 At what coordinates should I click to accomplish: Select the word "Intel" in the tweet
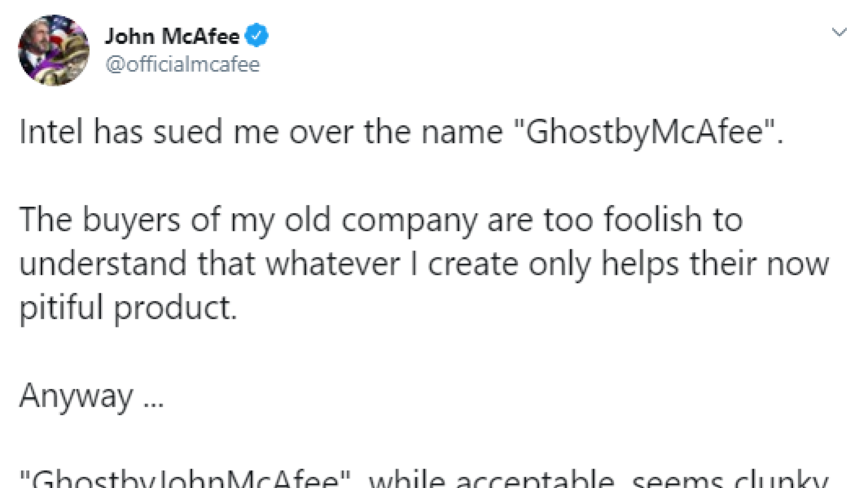point(52,132)
